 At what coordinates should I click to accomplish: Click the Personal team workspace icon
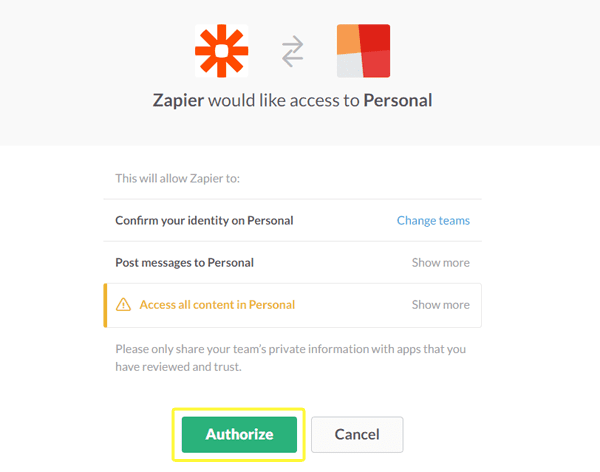click(x=364, y=51)
